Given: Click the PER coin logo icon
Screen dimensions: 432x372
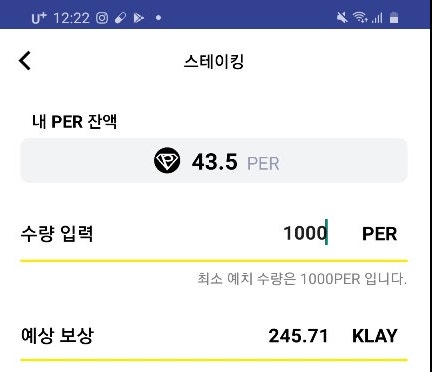Looking at the screenshot, I should pos(167,160).
